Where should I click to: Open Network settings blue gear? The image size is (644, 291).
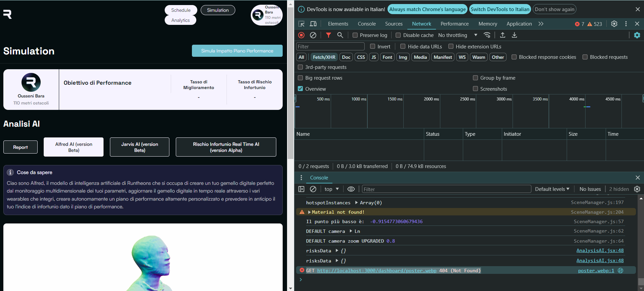tap(637, 35)
